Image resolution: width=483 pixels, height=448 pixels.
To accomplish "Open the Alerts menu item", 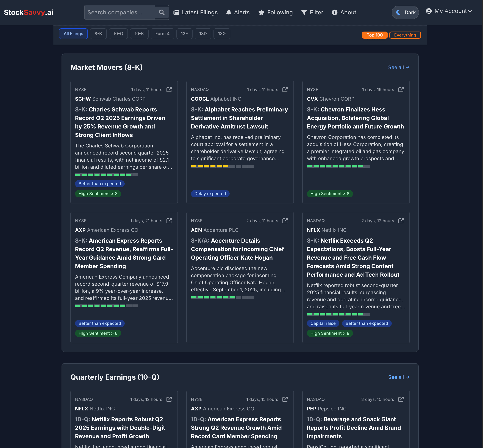I will pyautogui.click(x=238, y=12).
